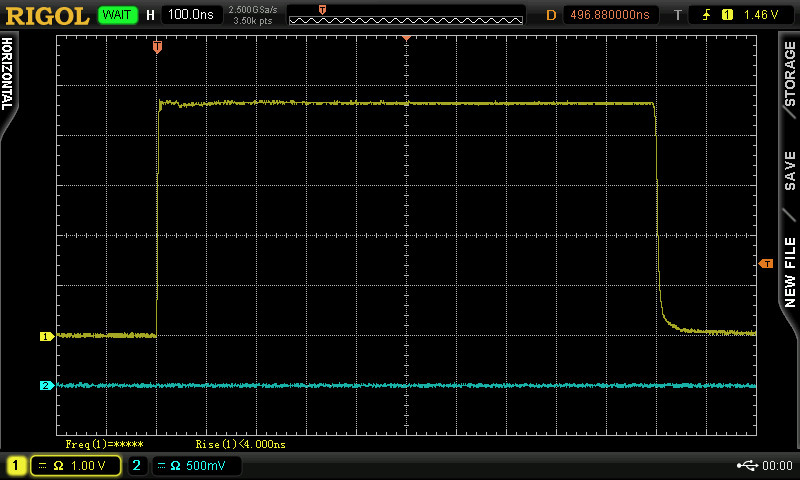
Task: Click the trigger T label icon
Action: pyautogui.click(x=678, y=15)
